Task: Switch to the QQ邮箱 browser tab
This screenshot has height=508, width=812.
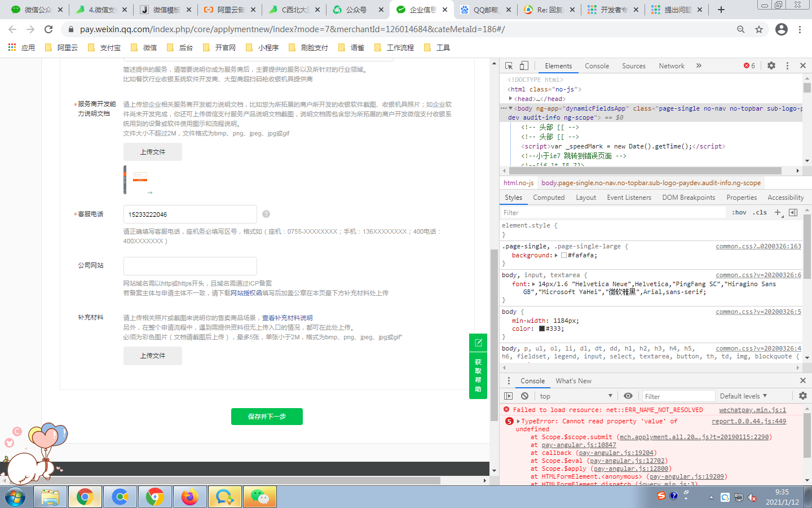Action: coord(485,10)
